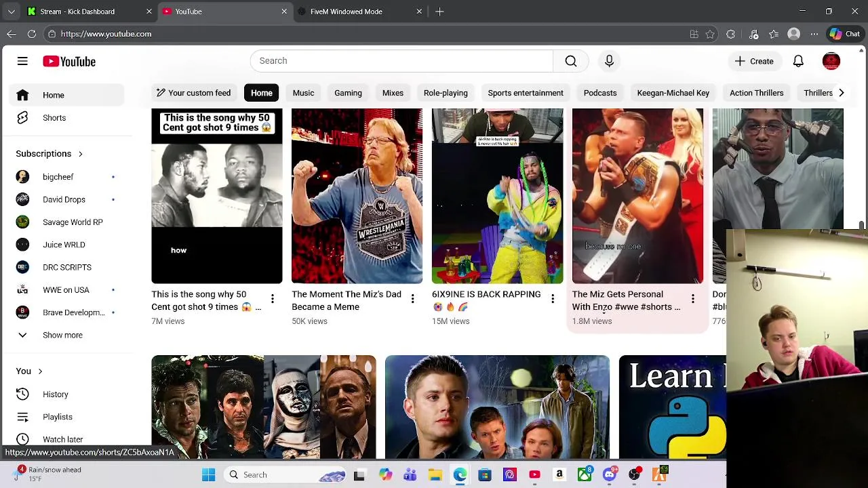This screenshot has width=868, height=488.
Task: Open the weather widget Rain/snow ahead
Action: pyautogui.click(x=47, y=474)
